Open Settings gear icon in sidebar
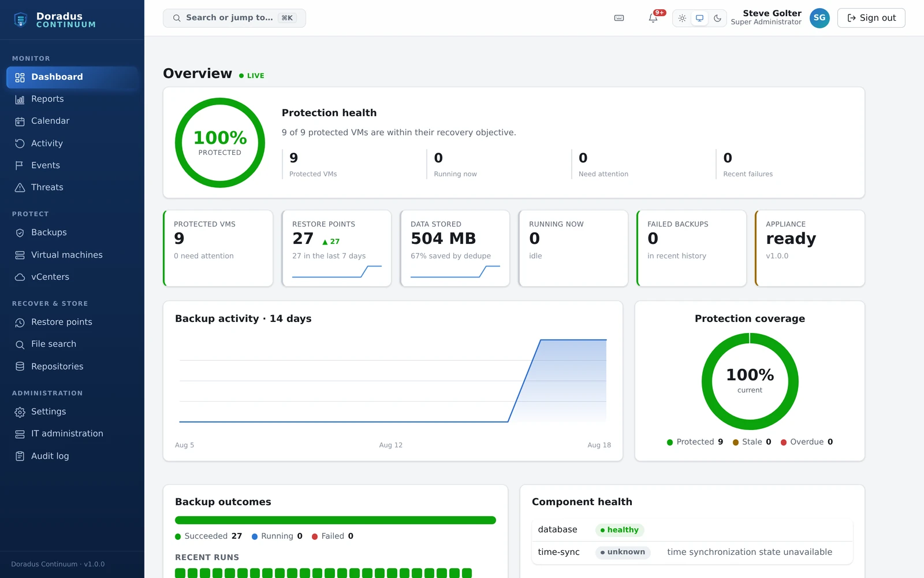This screenshot has width=924, height=578. (20, 412)
